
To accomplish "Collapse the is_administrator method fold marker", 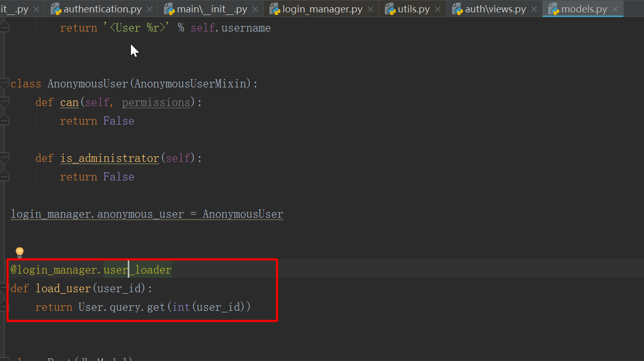I will point(4,158).
